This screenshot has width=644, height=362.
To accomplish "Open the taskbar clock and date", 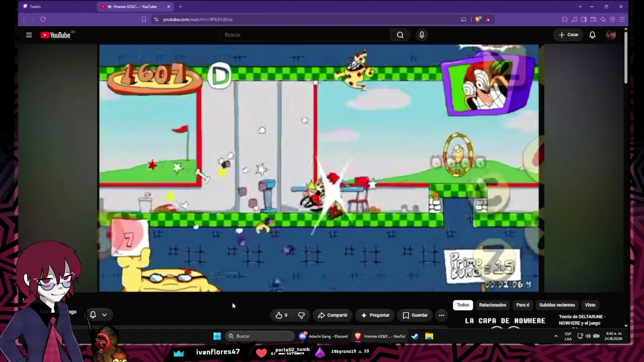I will coord(614,336).
